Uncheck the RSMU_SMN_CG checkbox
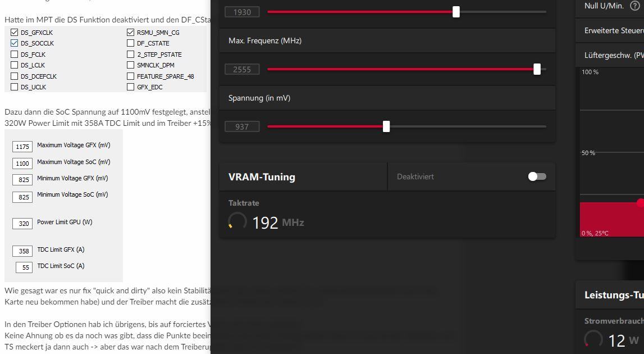This screenshot has height=354, width=644. pos(131,32)
